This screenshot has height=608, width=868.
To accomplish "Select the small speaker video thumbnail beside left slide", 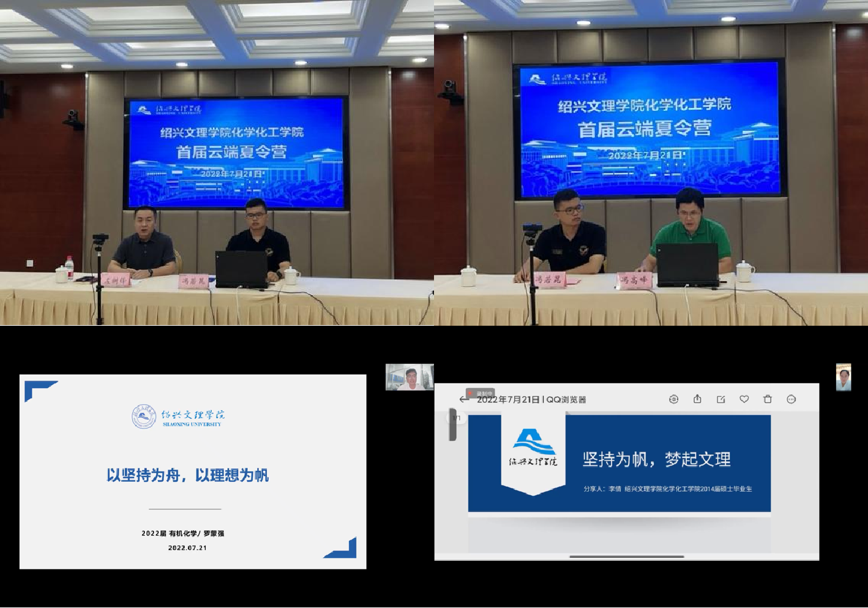I will point(410,377).
